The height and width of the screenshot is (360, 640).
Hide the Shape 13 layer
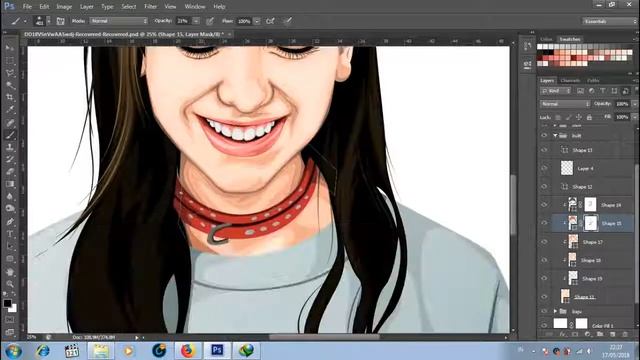pyautogui.click(x=544, y=150)
